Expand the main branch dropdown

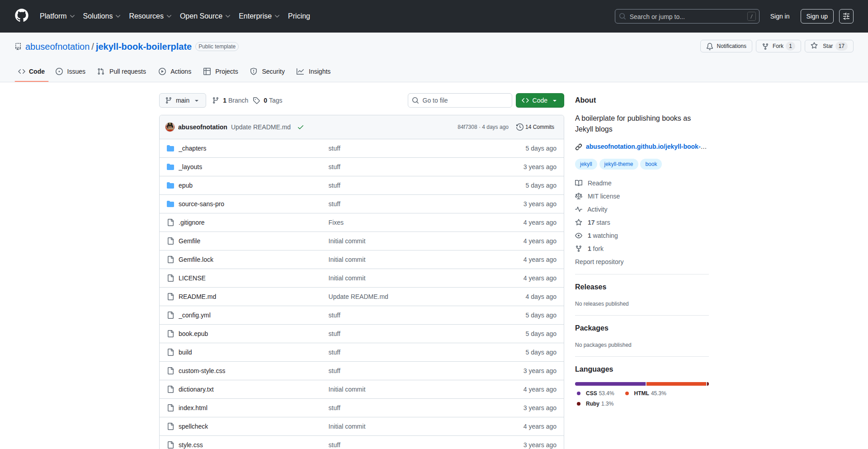[x=182, y=100]
